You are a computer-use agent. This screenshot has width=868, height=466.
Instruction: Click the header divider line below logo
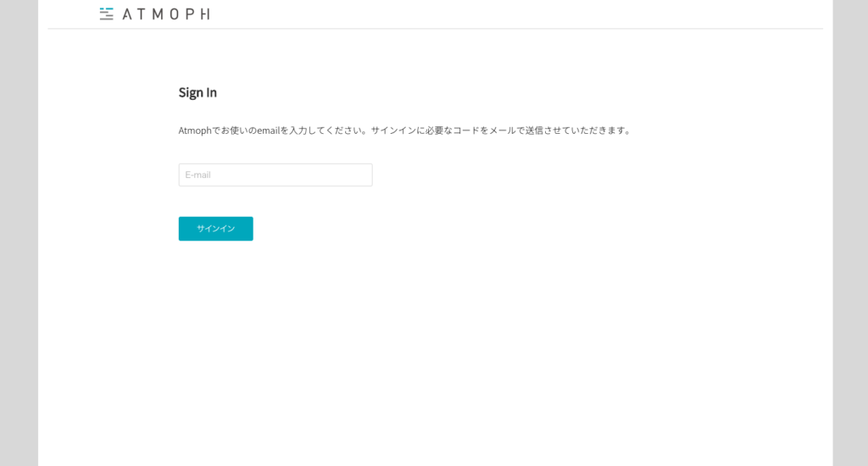point(435,28)
